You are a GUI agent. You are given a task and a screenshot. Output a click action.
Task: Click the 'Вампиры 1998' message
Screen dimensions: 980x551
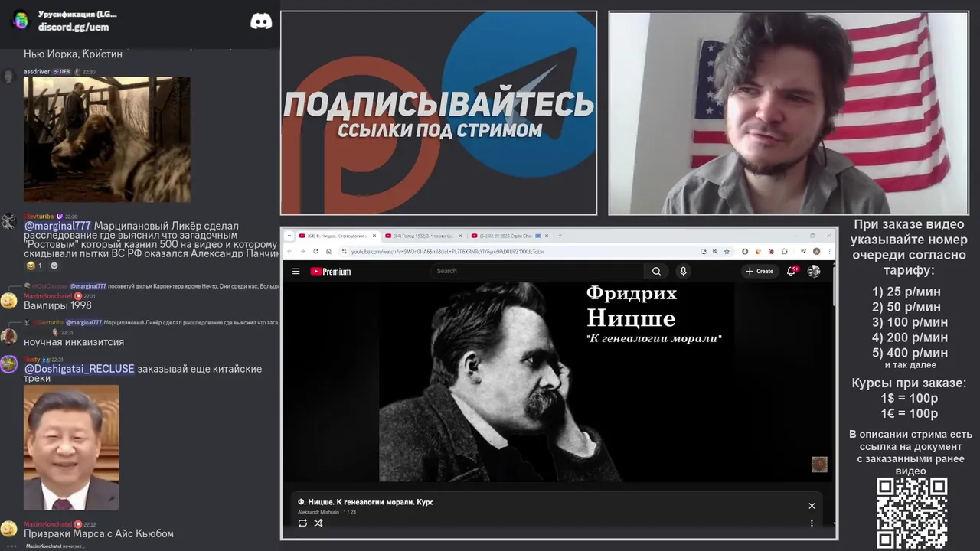click(x=57, y=305)
